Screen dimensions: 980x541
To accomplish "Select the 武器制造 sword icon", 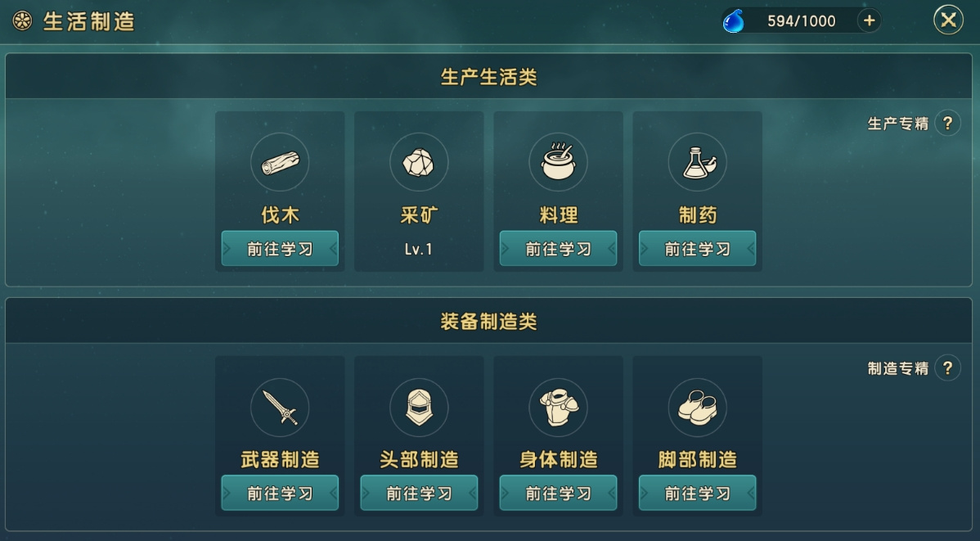I will (x=280, y=407).
